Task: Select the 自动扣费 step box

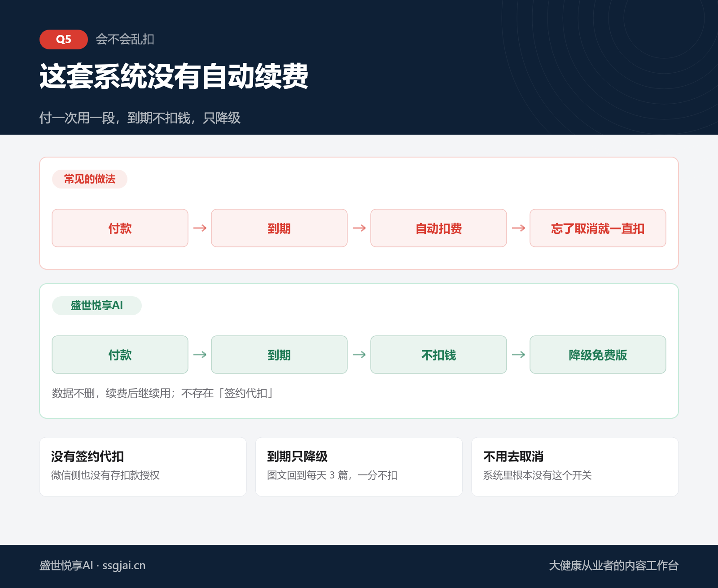Action: click(x=438, y=228)
